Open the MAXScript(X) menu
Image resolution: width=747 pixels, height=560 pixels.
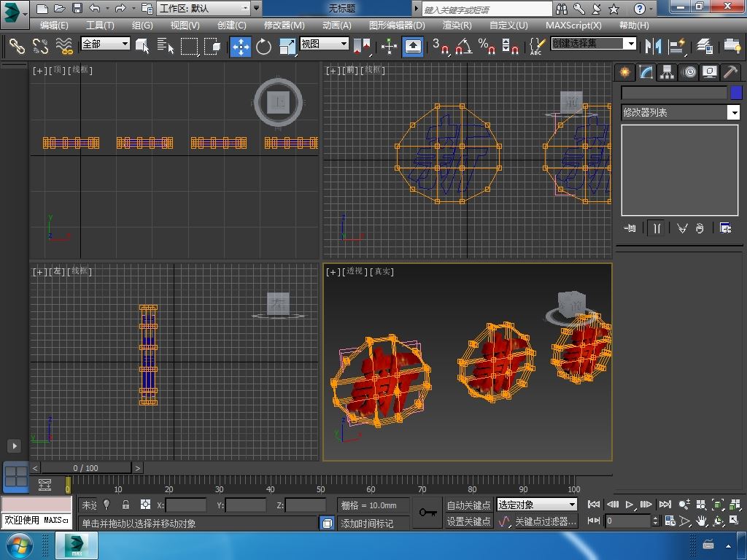[573, 26]
